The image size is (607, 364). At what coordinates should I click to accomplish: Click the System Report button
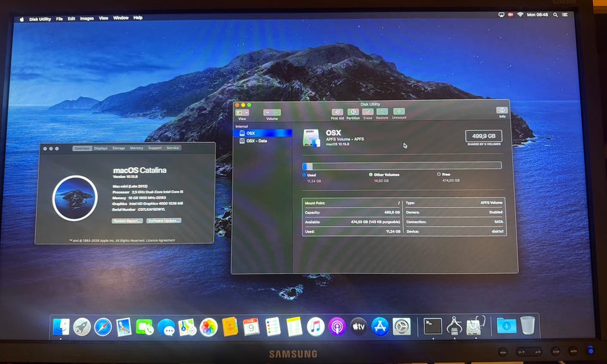click(x=127, y=221)
